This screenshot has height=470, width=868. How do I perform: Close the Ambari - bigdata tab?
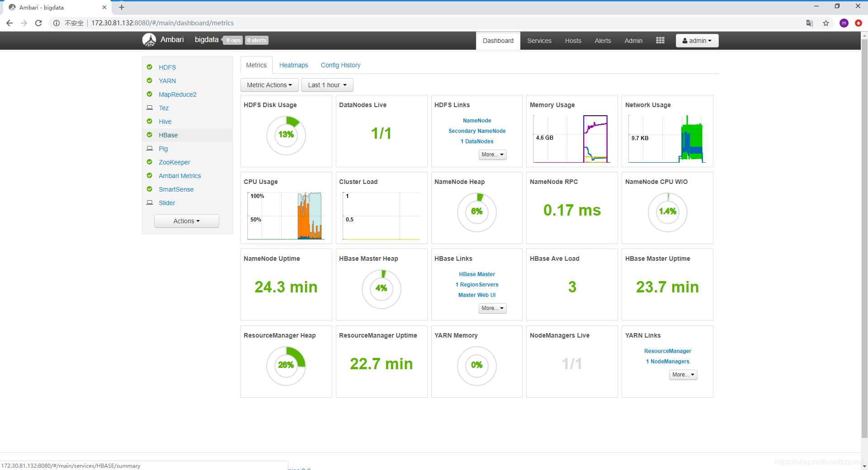[104, 7]
